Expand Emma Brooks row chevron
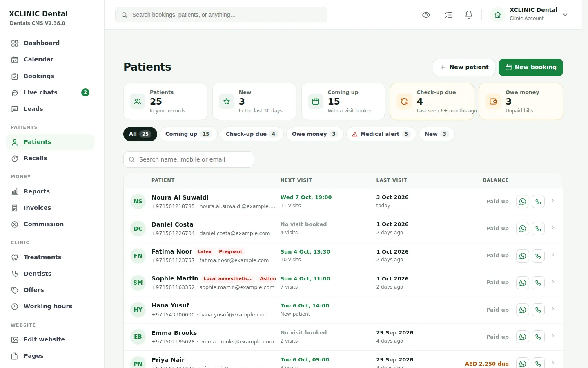This screenshot has width=588, height=368. (553, 336)
